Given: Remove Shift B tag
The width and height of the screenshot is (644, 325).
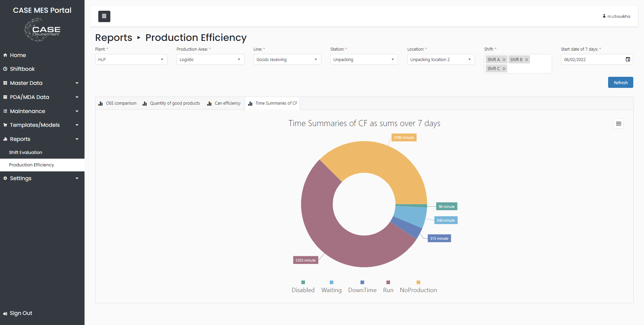Looking at the screenshot, I should [x=527, y=60].
